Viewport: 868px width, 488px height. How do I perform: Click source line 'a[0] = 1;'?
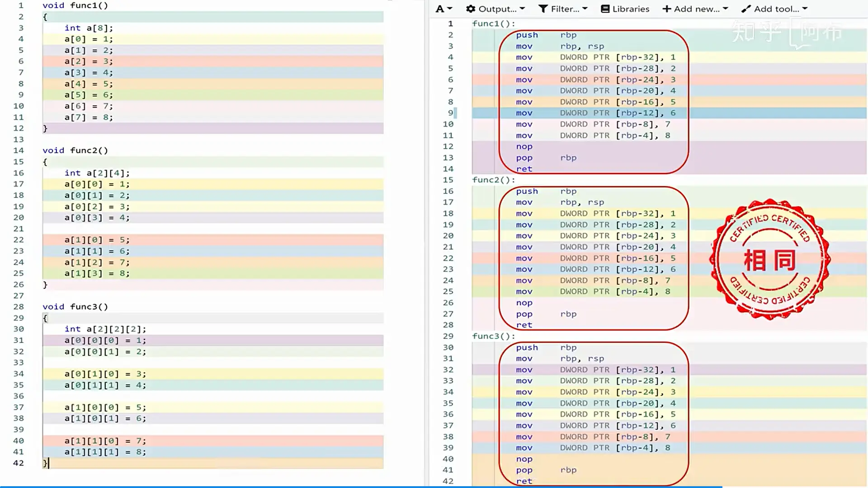pos(89,39)
